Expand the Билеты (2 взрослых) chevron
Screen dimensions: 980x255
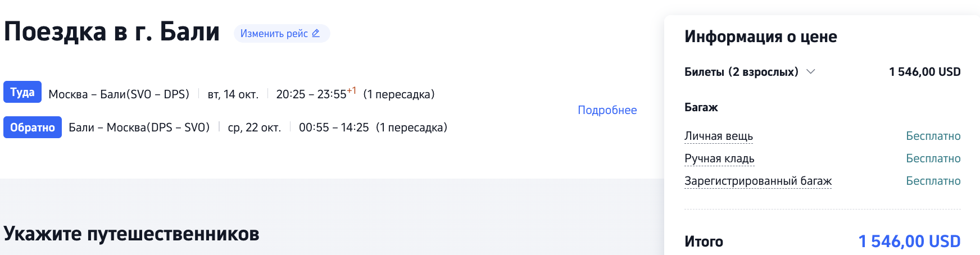811,72
